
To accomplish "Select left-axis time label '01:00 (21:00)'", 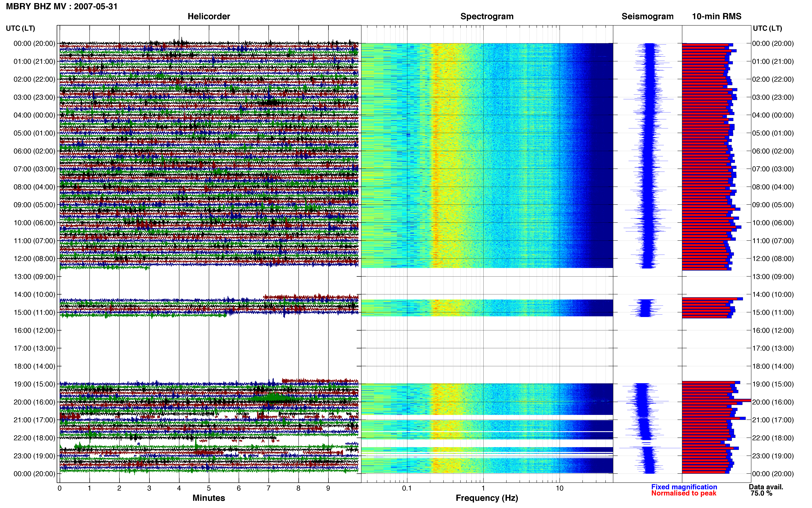I will click(34, 62).
